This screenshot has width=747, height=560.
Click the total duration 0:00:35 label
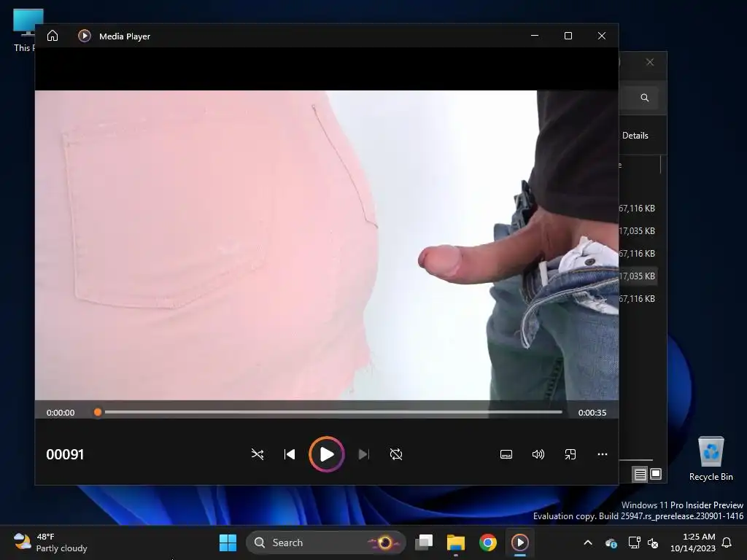tap(592, 413)
